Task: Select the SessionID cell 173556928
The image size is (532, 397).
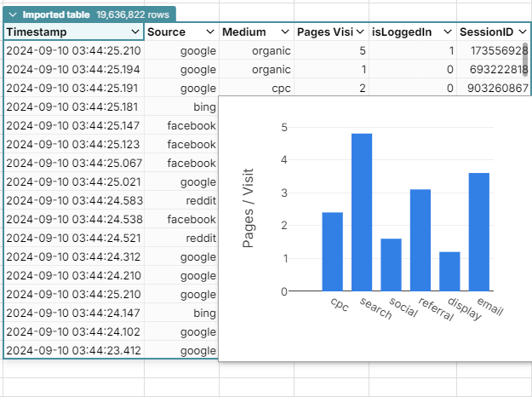Action: [493, 51]
